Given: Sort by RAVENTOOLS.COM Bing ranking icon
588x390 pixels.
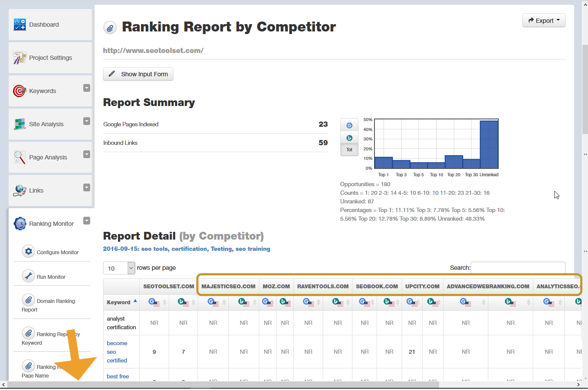Looking at the screenshot, I should click(338, 302).
